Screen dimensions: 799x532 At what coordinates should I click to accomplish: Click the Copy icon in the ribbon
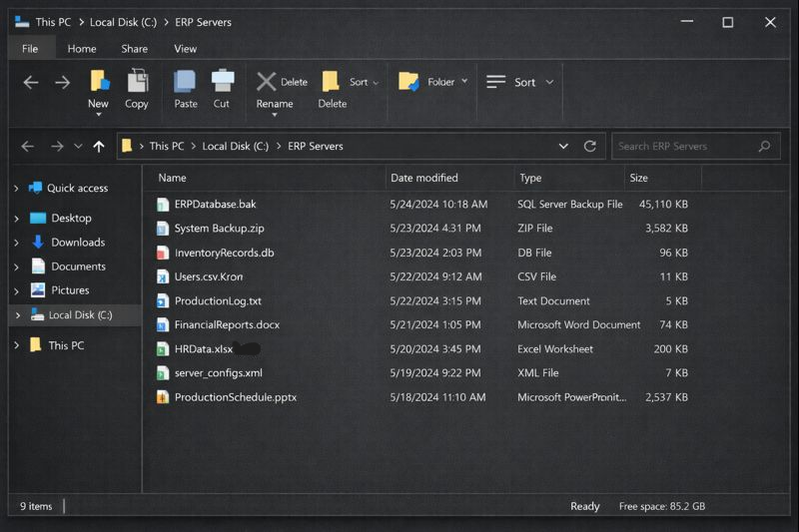coord(137,82)
